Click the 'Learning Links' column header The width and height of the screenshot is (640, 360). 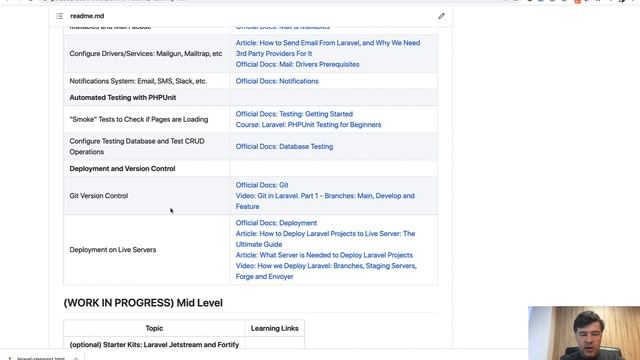pos(275,328)
